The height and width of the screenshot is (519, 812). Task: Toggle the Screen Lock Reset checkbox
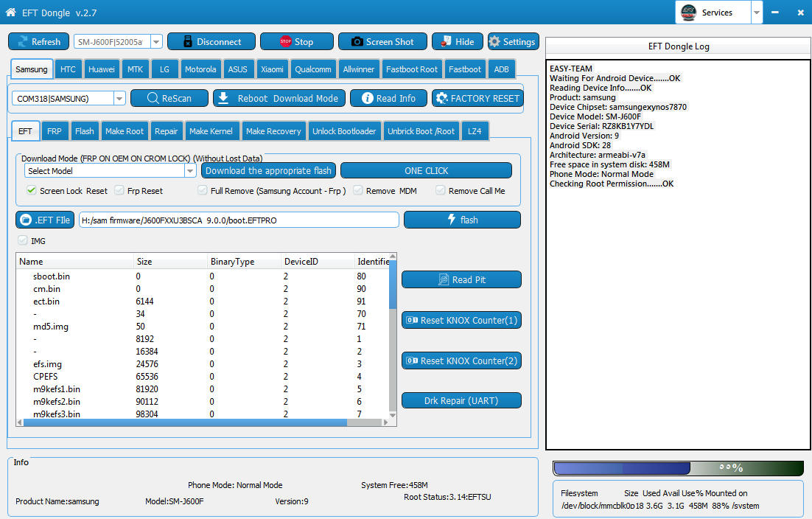(x=32, y=190)
